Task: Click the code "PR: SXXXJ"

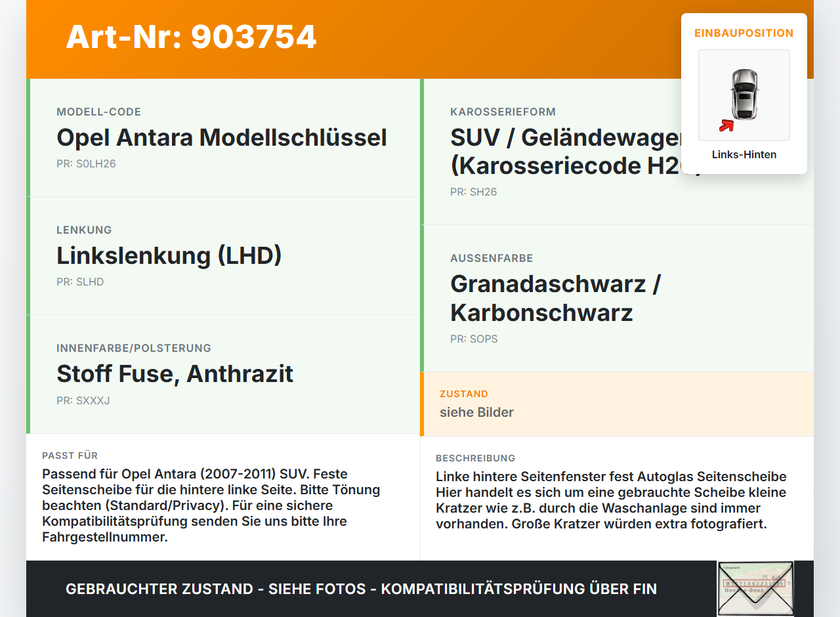Action: 83,400
